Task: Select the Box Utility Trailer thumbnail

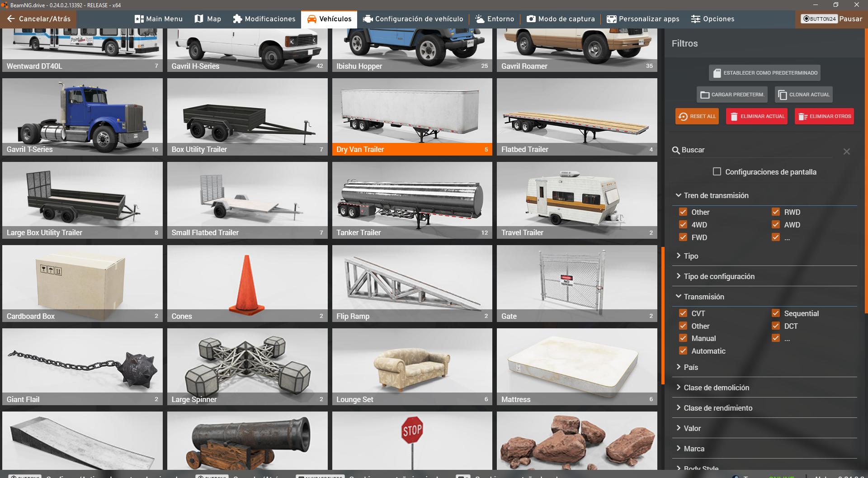Action: click(x=247, y=117)
